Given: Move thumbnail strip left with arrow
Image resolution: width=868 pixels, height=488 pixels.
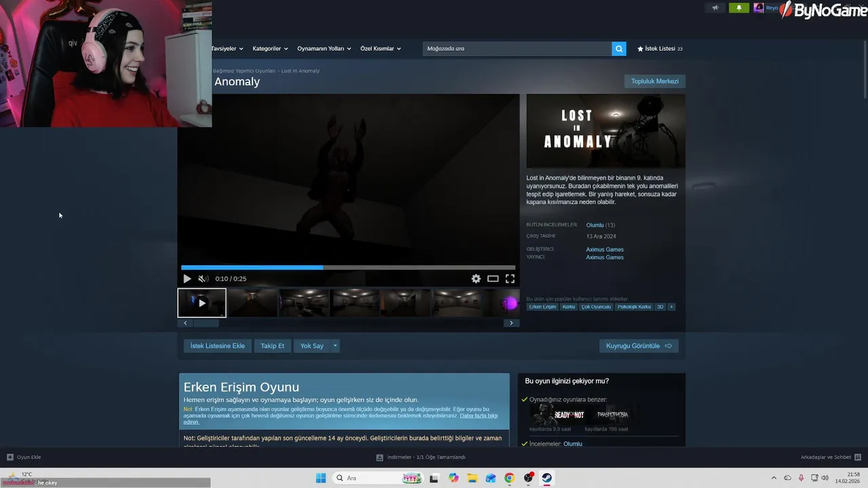Looking at the screenshot, I should click(185, 323).
